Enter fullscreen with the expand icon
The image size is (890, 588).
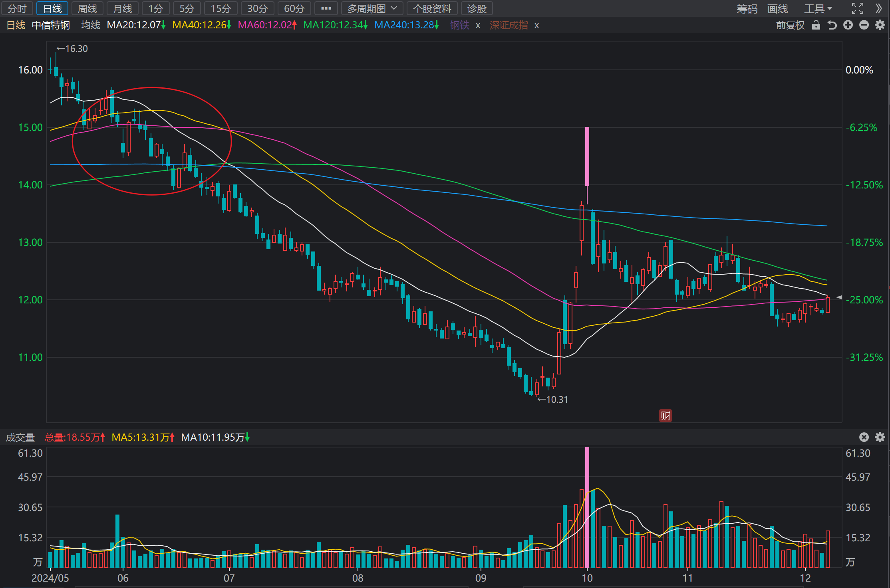point(858,8)
